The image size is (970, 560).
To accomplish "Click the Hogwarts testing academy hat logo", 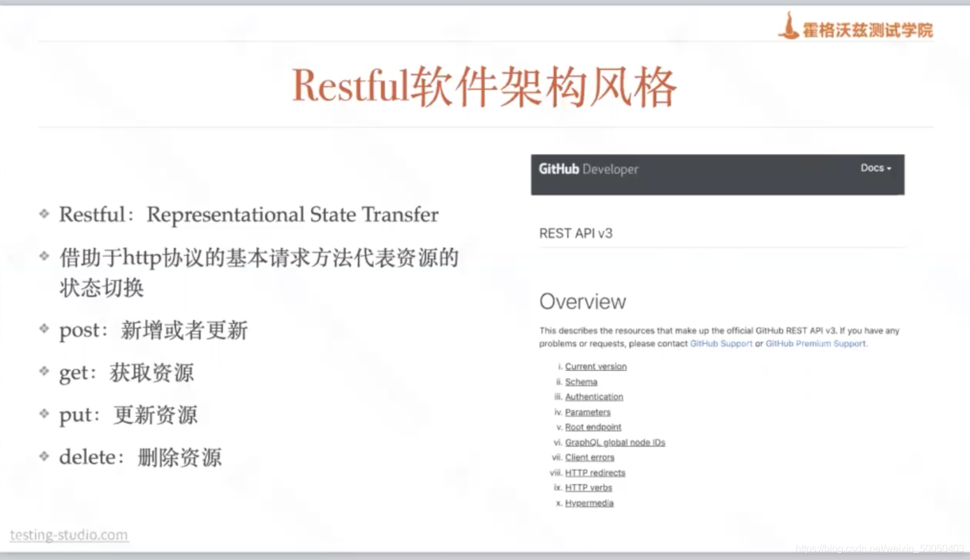I will (789, 26).
